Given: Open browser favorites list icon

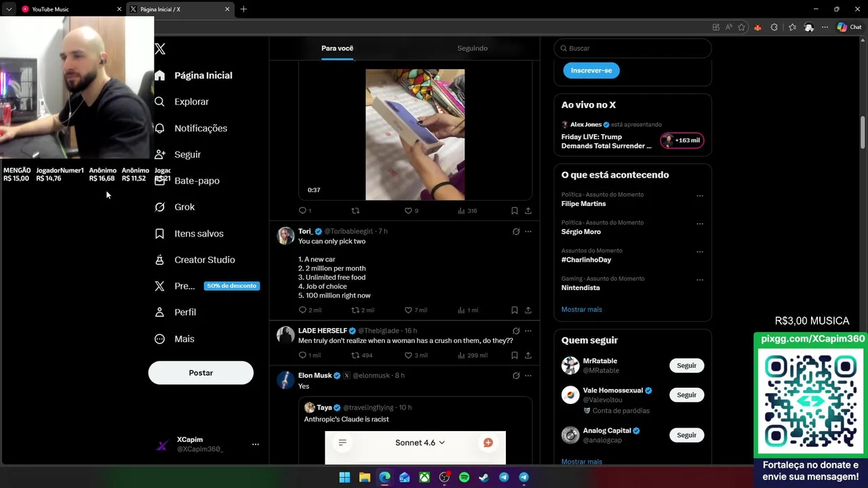Looking at the screenshot, I should pos(792,27).
